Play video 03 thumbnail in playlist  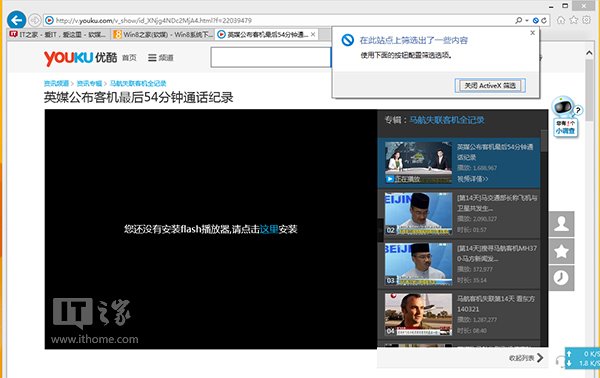(x=418, y=264)
